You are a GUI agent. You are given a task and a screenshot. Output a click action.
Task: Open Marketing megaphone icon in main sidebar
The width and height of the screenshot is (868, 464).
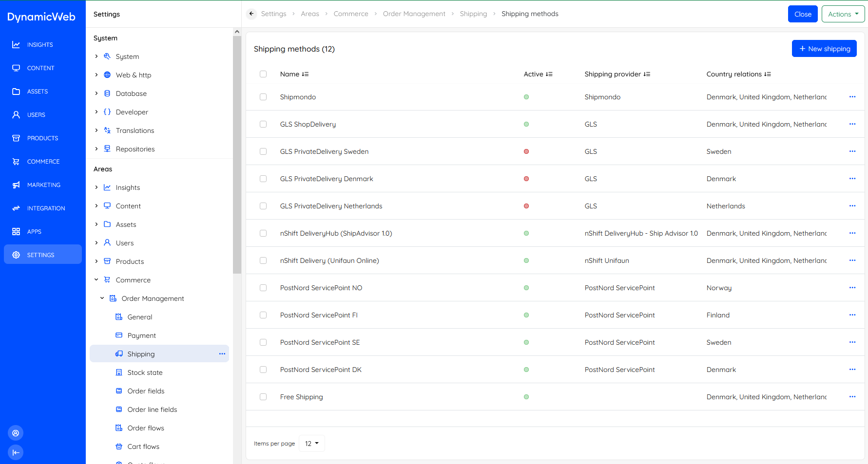click(x=16, y=185)
